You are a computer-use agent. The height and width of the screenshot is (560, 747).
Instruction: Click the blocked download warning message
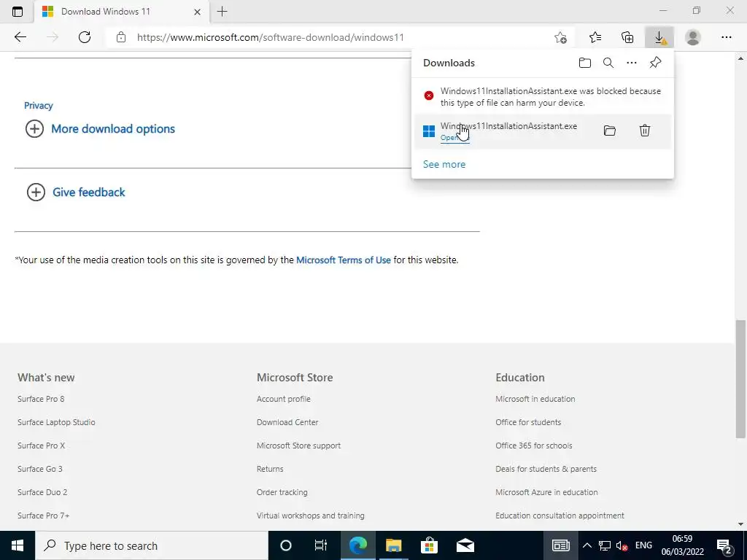551,97
